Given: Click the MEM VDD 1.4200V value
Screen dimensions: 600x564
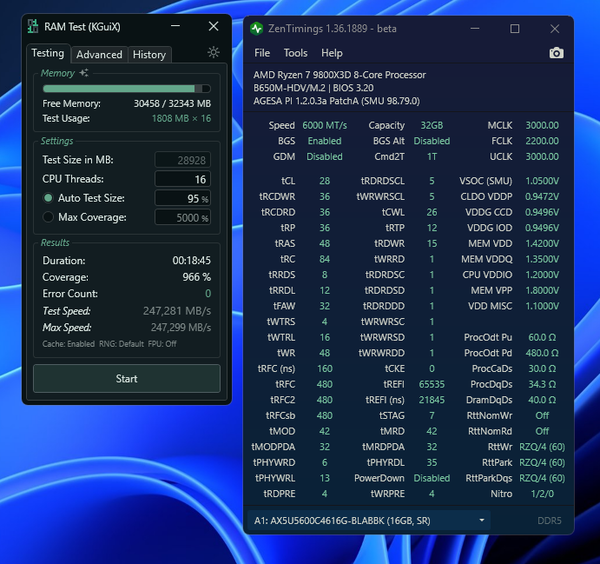Looking at the screenshot, I should coord(542,244).
